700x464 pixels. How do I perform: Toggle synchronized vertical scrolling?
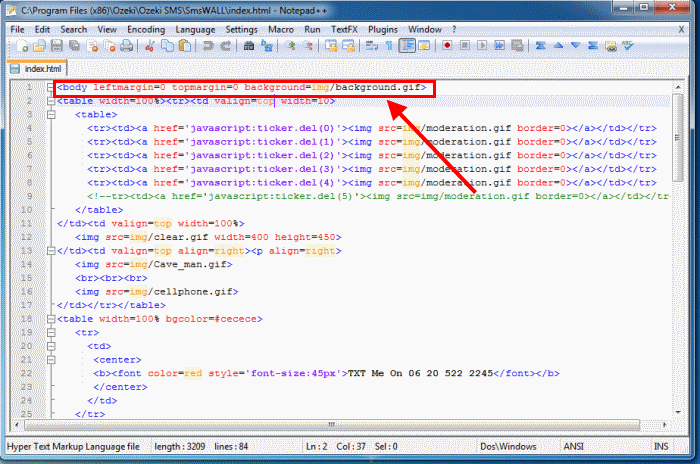point(331,46)
